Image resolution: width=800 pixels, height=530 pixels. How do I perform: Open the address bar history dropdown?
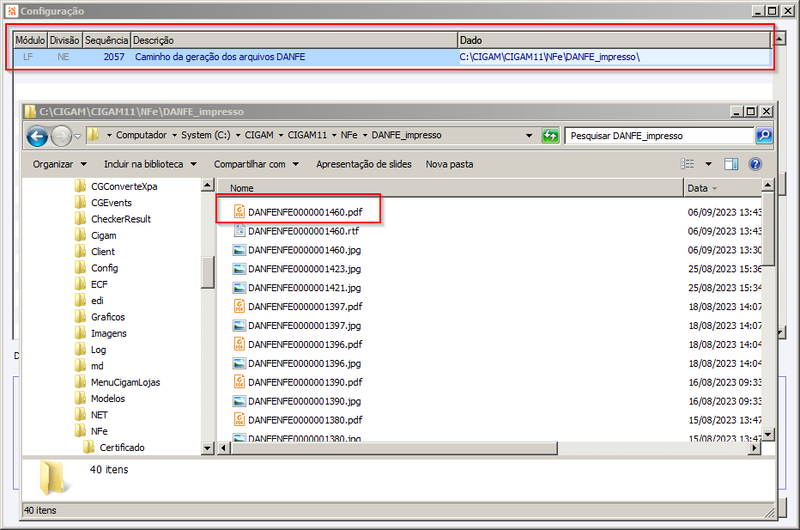click(529, 136)
